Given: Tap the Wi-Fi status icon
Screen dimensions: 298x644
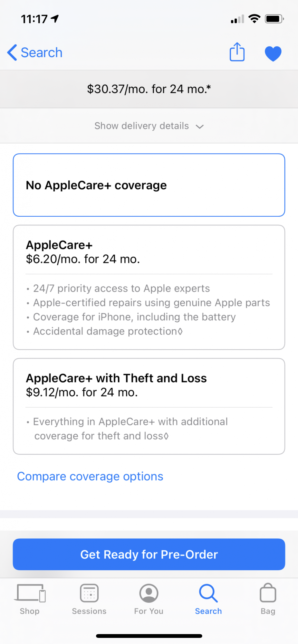Looking at the screenshot, I should coord(255,19).
